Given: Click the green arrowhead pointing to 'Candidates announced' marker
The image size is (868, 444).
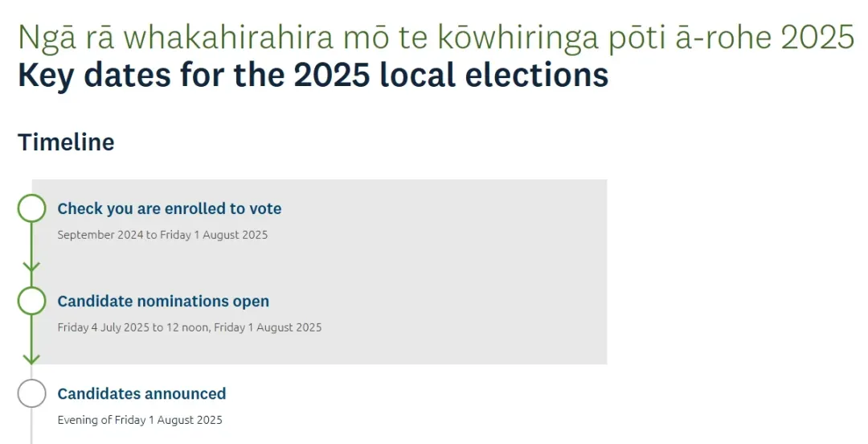Looking at the screenshot, I should click(31, 360).
